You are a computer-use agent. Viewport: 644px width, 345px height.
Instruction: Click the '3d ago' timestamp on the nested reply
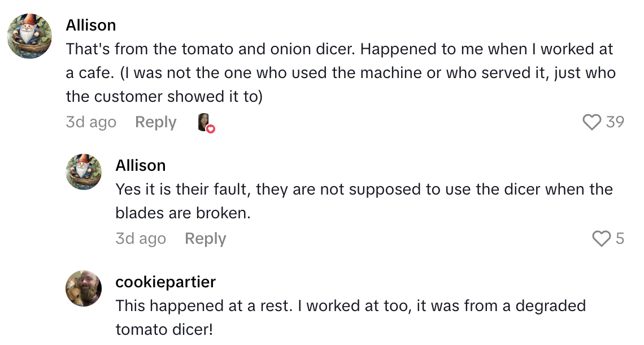pyautogui.click(x=141, y=239)
